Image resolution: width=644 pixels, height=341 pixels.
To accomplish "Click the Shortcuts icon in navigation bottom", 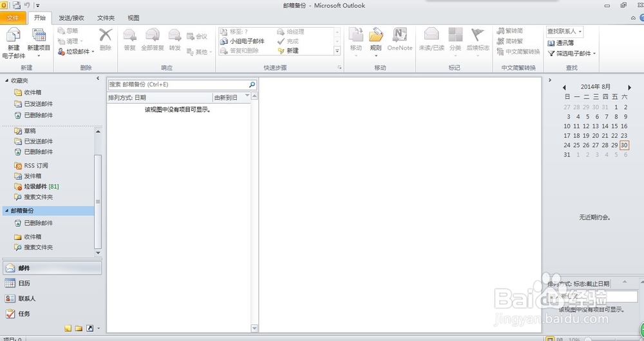I will point(90,328).
